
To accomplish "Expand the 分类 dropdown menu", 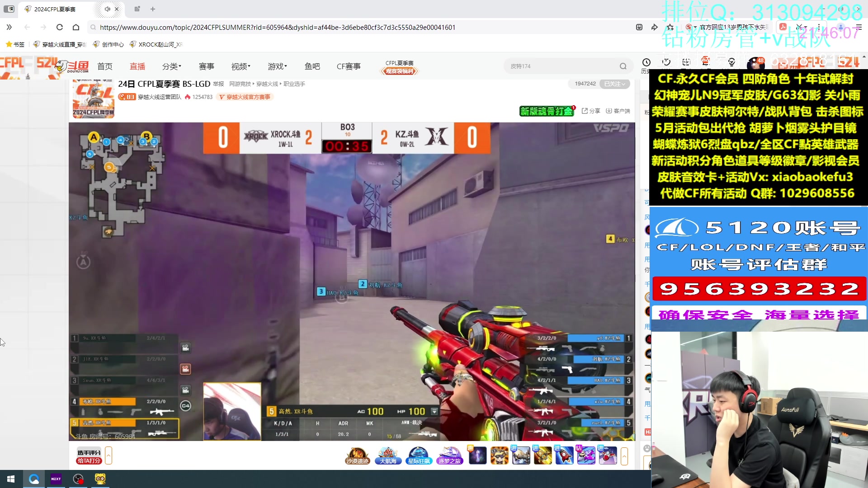I will click(172, 66).
